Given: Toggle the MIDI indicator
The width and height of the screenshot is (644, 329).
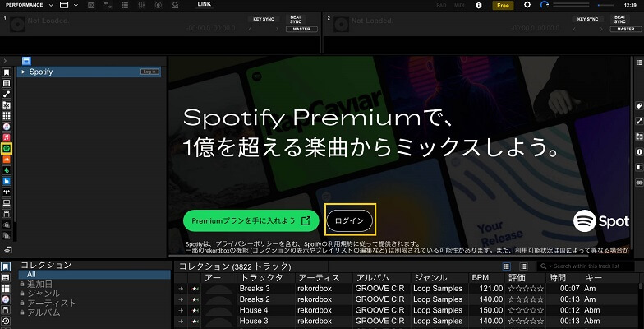Looking at the screenshot, I should click(x=460, y=5).
